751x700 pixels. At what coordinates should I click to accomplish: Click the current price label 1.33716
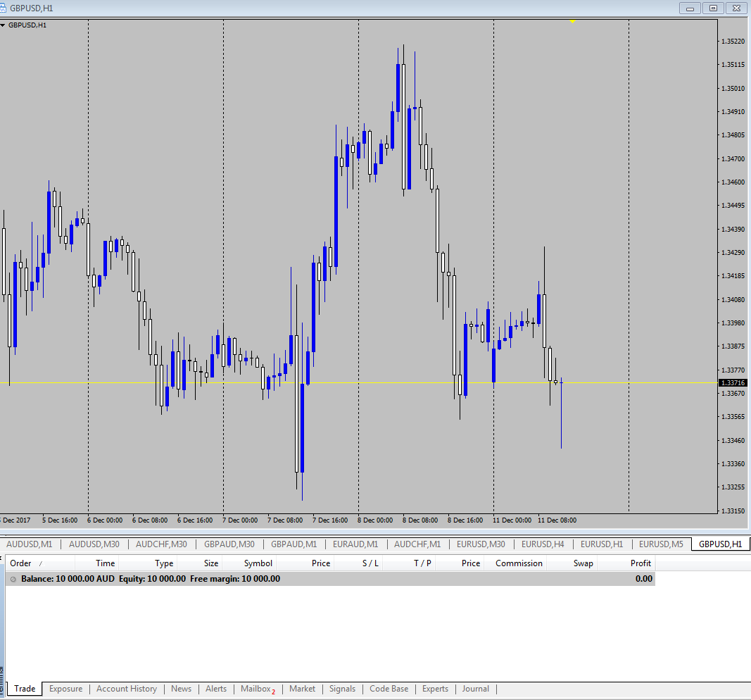click(x=733, y=382)
